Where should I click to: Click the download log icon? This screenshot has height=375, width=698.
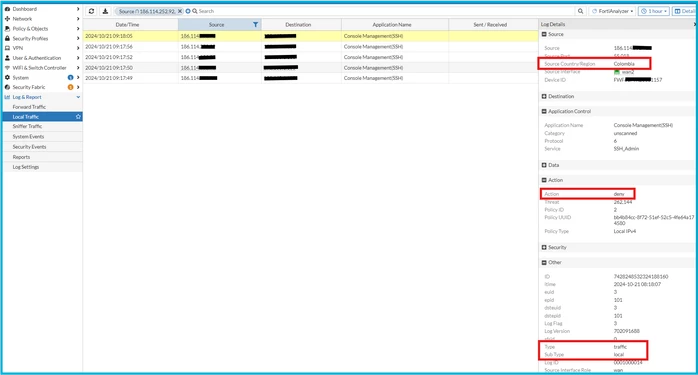(105, 11)
